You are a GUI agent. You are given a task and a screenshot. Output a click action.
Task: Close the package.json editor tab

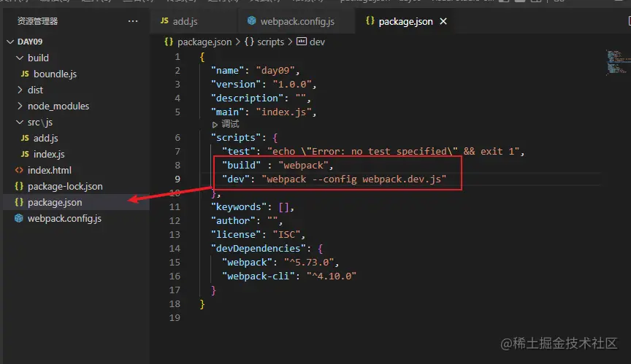click(x=443, y=21)
